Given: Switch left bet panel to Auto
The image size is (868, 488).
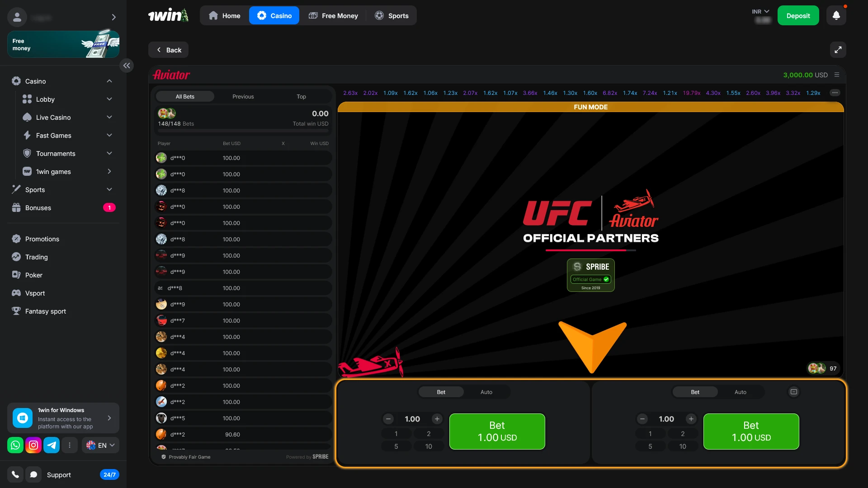Looking at the screenshot, I should [x=486, y=392].
